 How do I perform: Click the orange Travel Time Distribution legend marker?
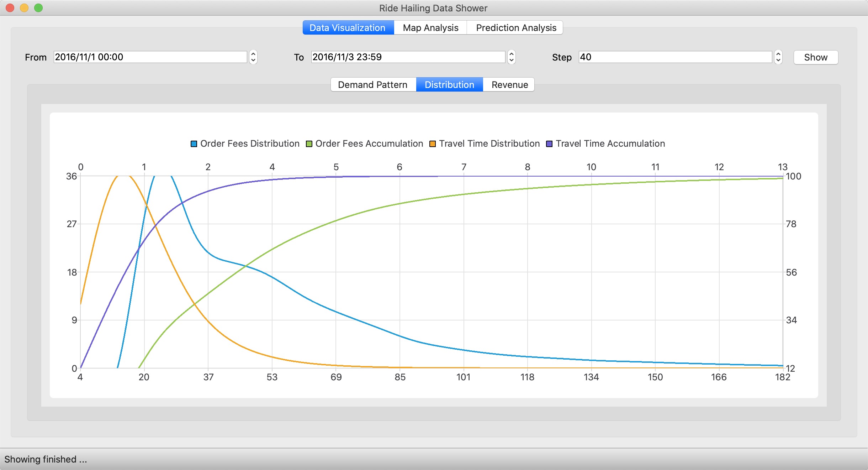click(x=433, y=144)
